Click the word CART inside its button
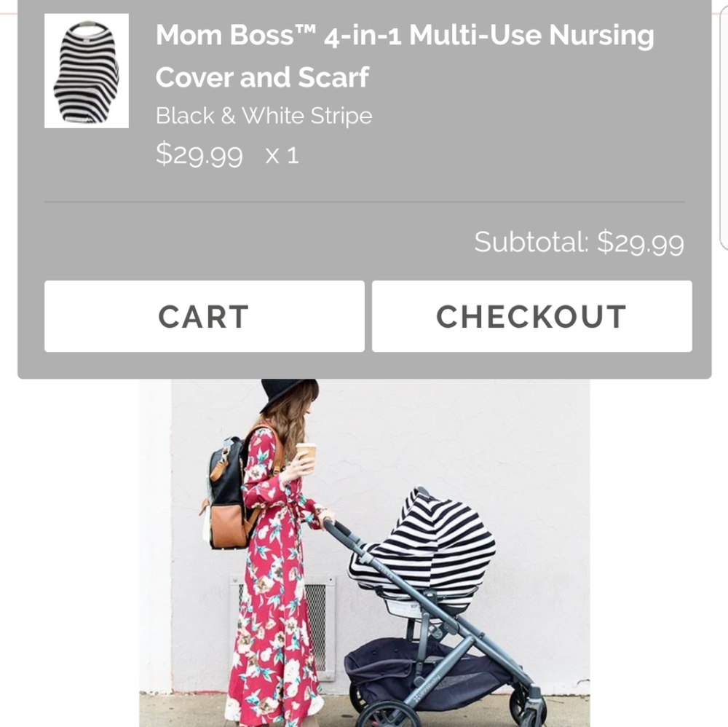This screenshot has width=728, height=727. 203,315
